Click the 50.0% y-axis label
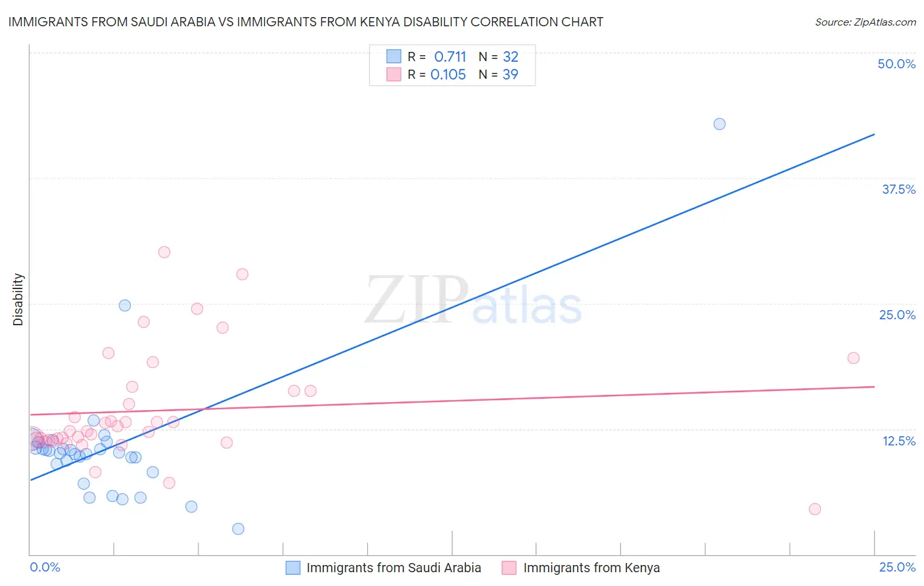Image resolution: width=924 pixels, height=586 pixels. pyautogui.click(x=896, y=64)
